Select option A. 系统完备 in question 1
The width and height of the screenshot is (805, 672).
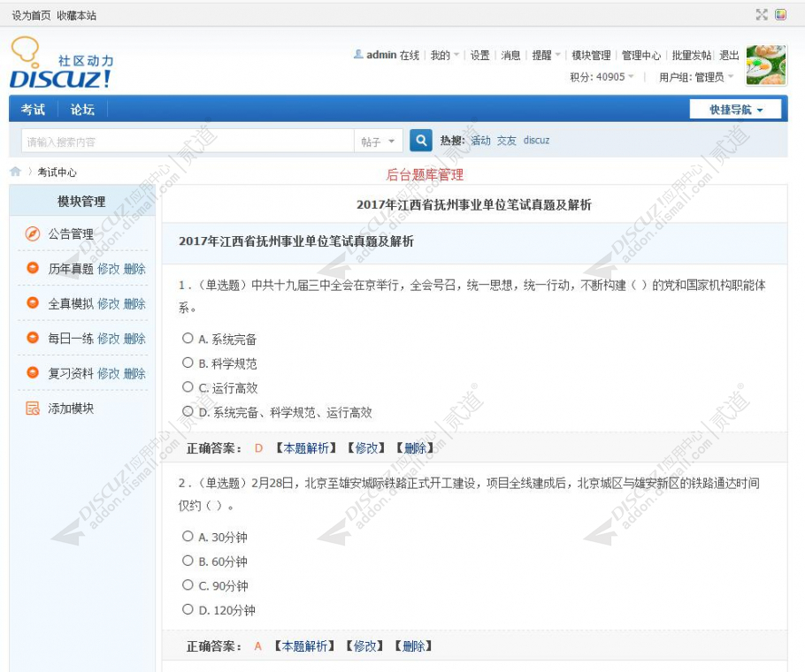[188, 338]
